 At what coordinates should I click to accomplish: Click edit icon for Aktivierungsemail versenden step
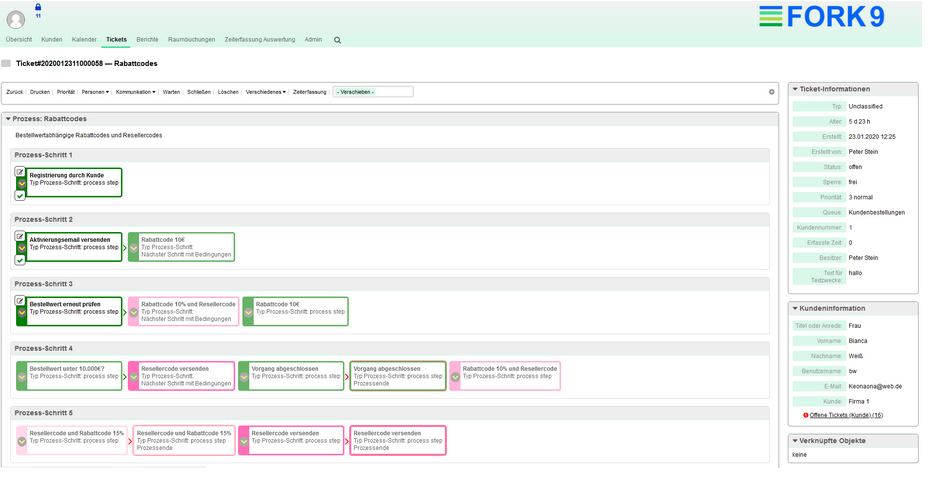tap(20, 236)
